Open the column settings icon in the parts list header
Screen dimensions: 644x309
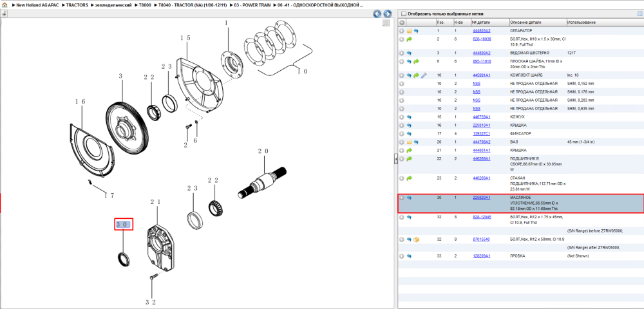639,14
